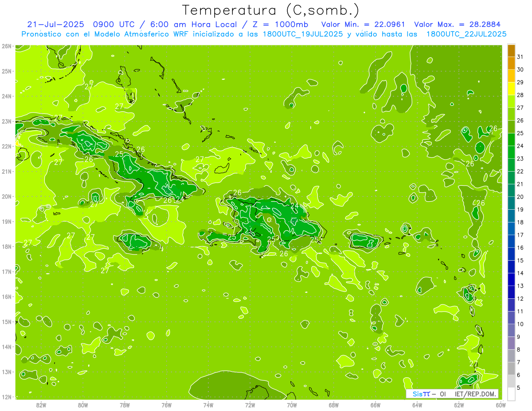This screenshot has width=532, height=411.
Task: Click the "68W" longitude axis label
Action: pos(334,405)
